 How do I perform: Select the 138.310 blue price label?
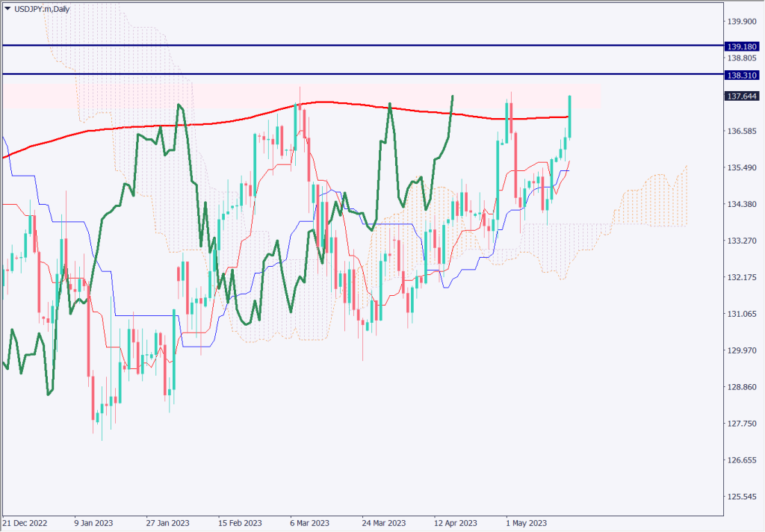[x=742, y=75]
